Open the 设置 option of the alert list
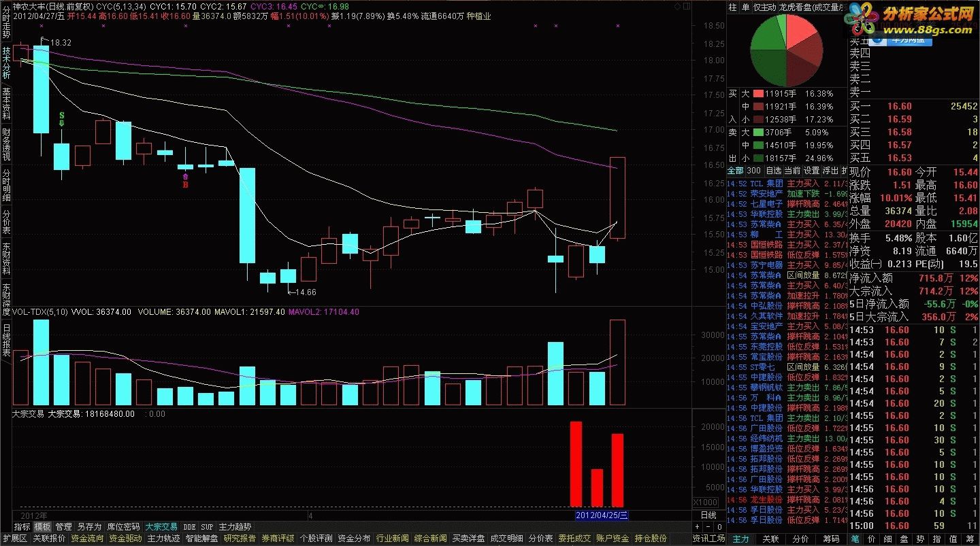The width and height of the screenshot is (980, 546). pyautogui.click(x=812, y=171)
